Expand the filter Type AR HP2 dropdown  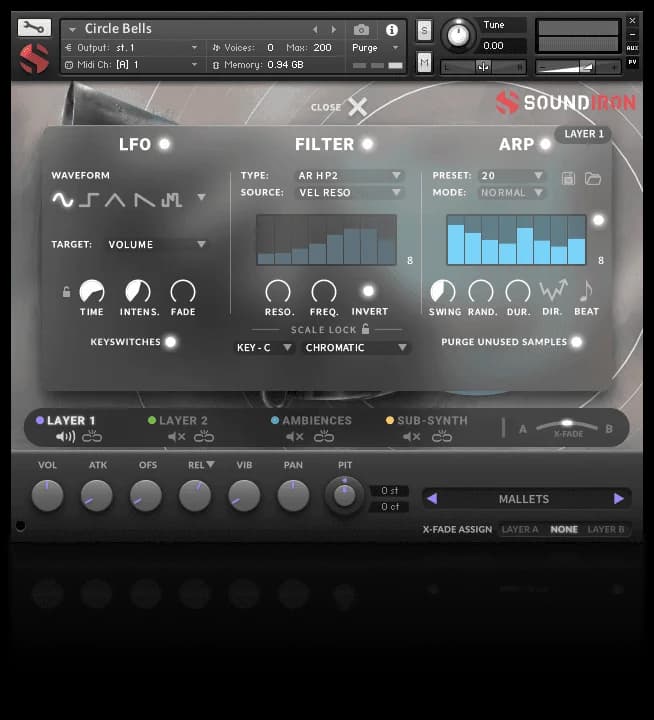point(349,176)
